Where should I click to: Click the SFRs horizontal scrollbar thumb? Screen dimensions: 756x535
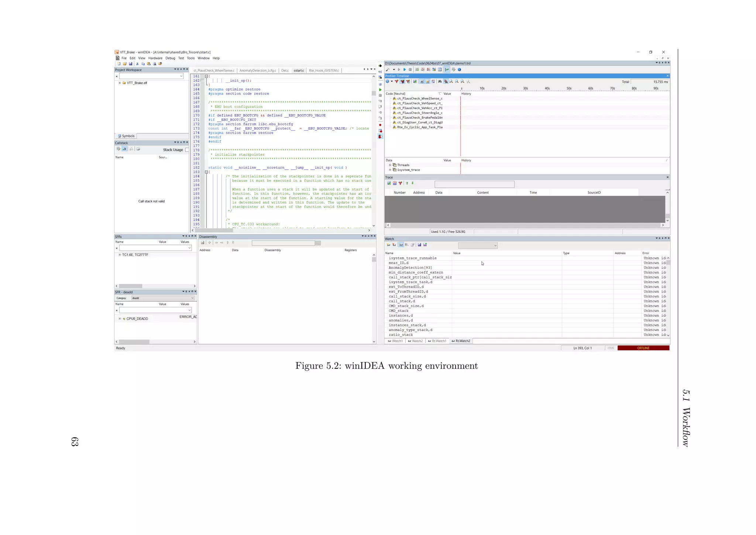130,286
